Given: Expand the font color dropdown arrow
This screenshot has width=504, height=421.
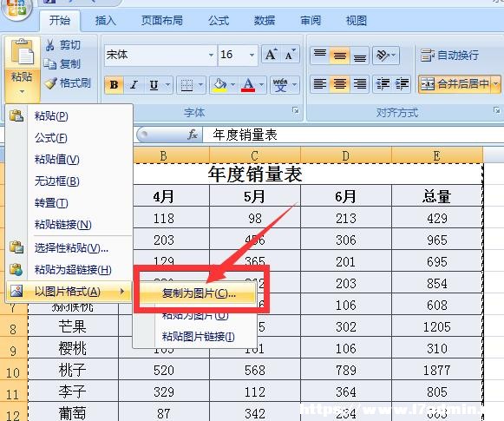Looking at the screenshot, I should pyautogui.click(x=262, y=85).
